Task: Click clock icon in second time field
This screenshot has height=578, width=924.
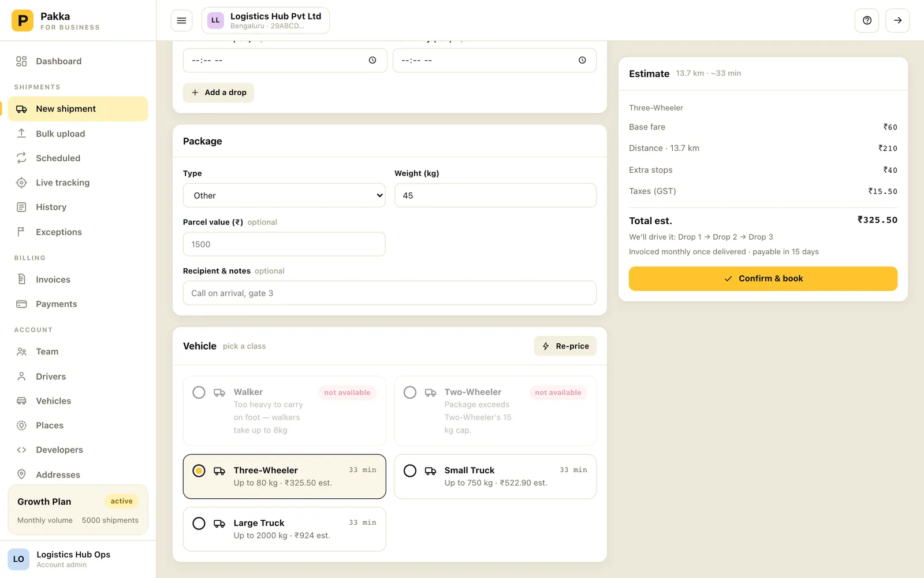Action: 582,60
